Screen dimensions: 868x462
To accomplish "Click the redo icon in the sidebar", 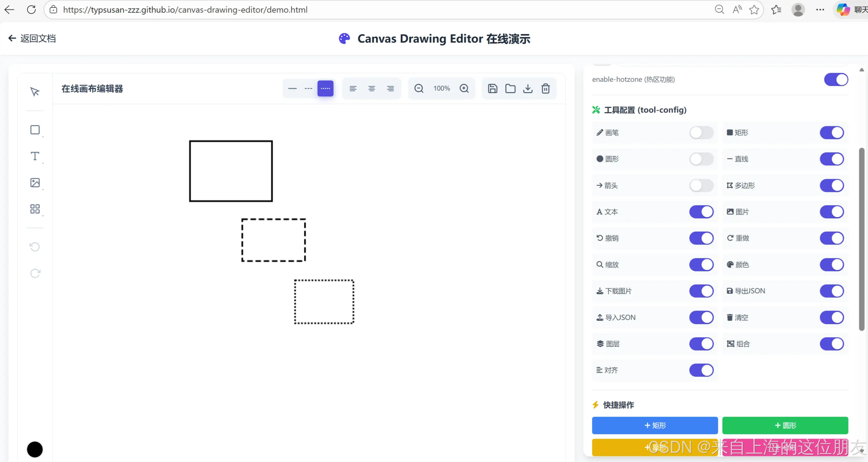I will 35,273.
